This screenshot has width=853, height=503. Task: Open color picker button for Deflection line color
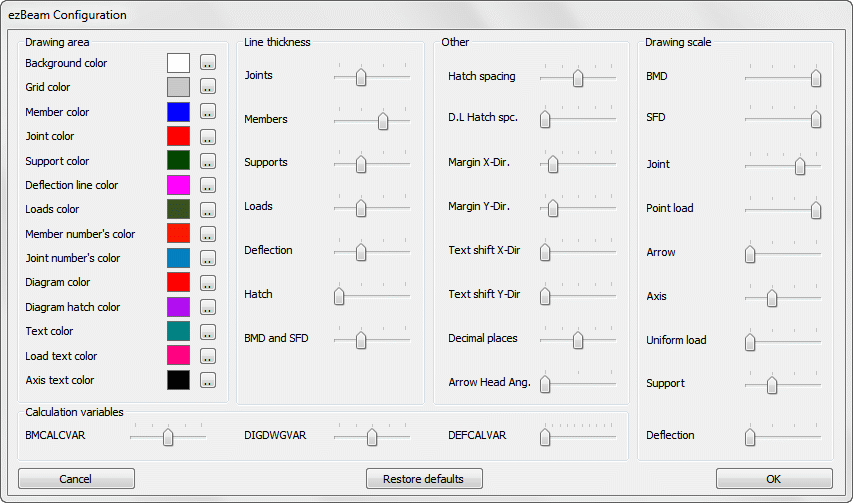[208, 185]
